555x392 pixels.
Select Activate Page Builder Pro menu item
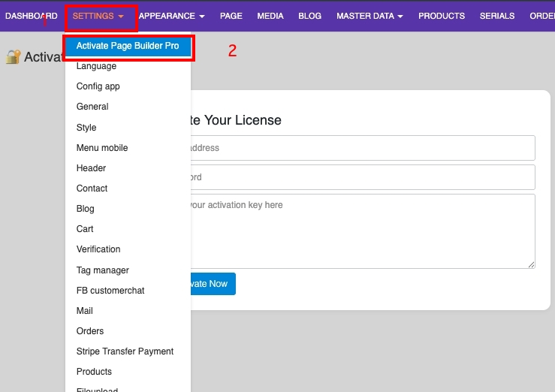click(128, 46)
